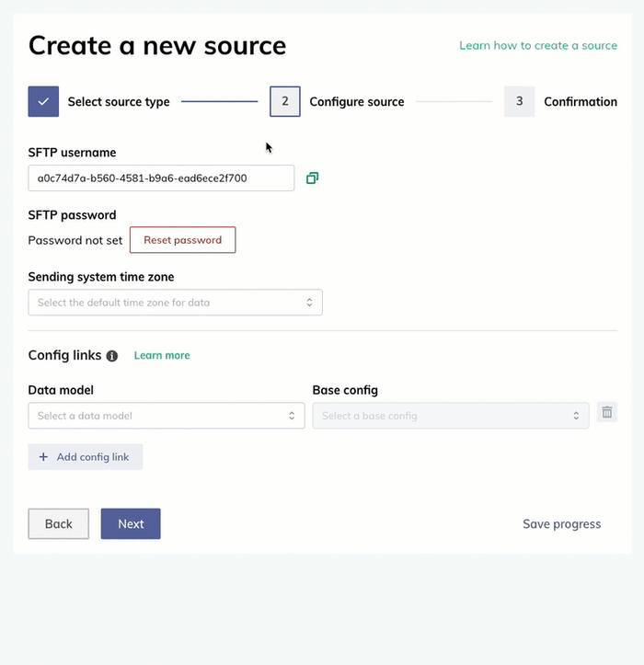Copy the SFTP username with the copy icon
This screenshot has height=665, width=644.
(312, 178)
